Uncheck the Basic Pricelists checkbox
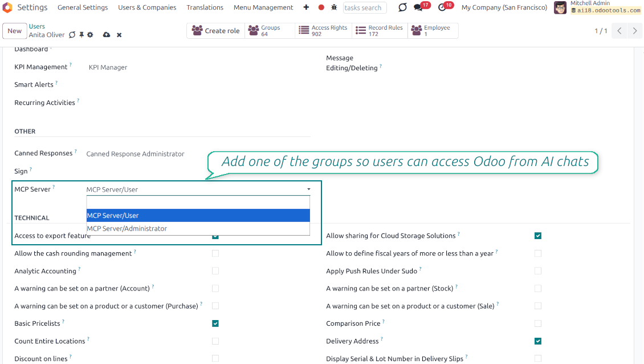The image size is (644, 364). point(215,323)
